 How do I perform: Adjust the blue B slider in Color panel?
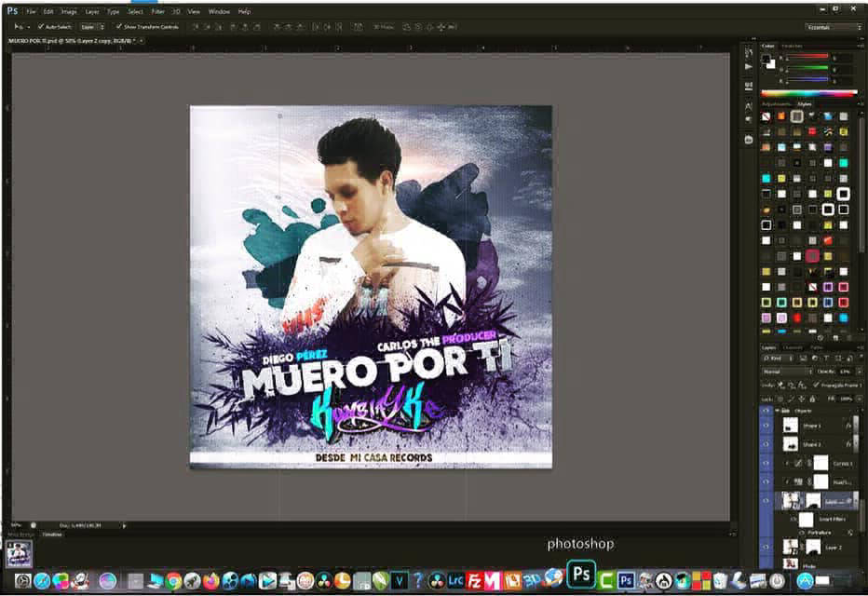tap(808, 80)
